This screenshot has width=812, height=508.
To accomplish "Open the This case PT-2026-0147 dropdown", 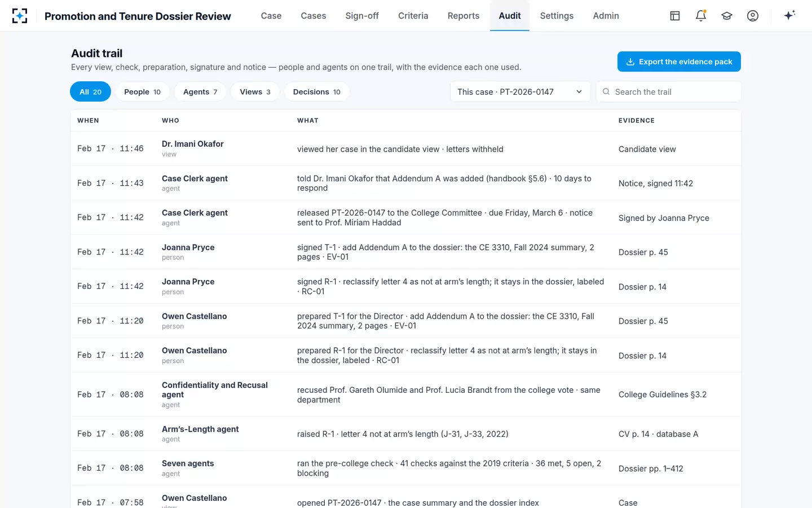I will [x=520, y=91].
